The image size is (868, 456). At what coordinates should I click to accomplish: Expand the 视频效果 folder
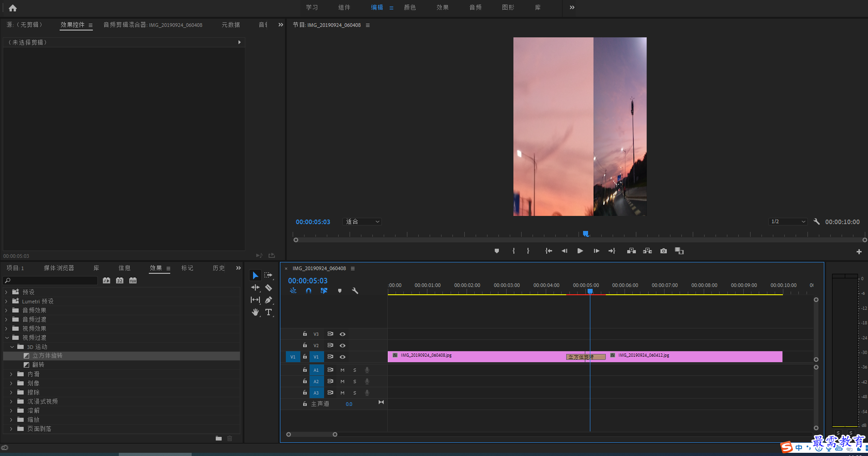tap(6, 328)
